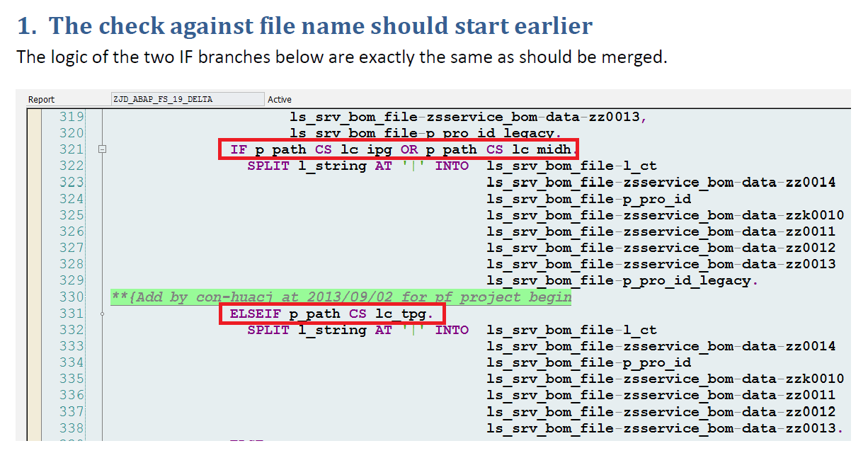Select line number 337

[x=72, y=412]
